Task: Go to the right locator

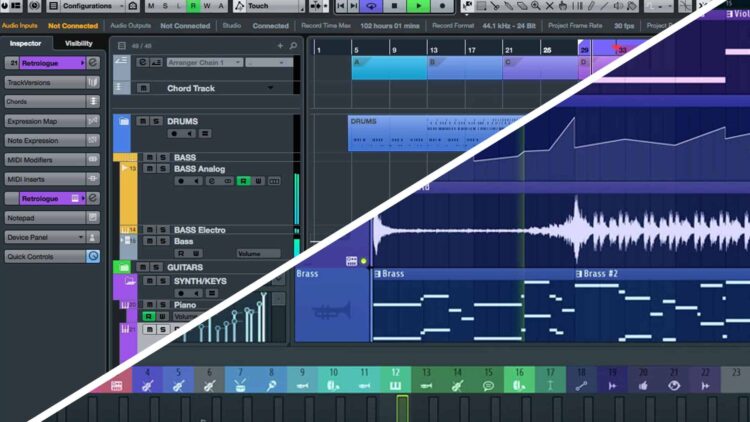Action: 353,6
